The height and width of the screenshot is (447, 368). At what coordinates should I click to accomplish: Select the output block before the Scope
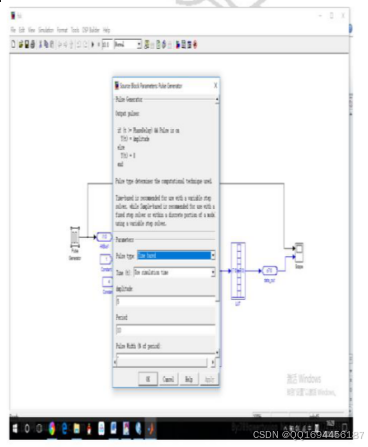[269, 270]
